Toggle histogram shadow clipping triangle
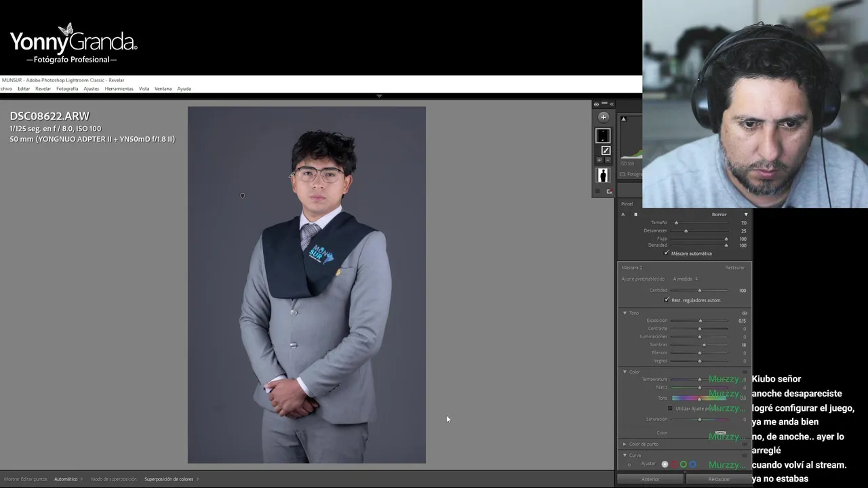The width and height of the screenshot is (868, 488). point(624,119)
